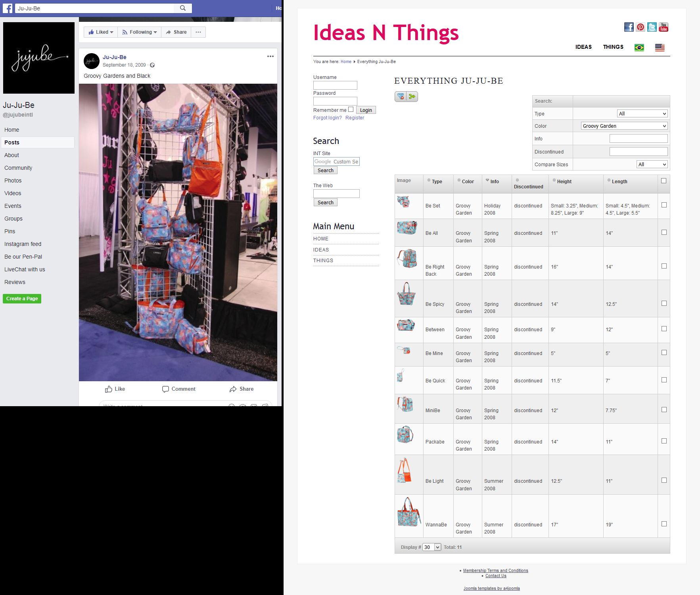The height and width of the screenshot is (595, 700).
Task: Click the Info filter text field
Action: tap(639, 138)
